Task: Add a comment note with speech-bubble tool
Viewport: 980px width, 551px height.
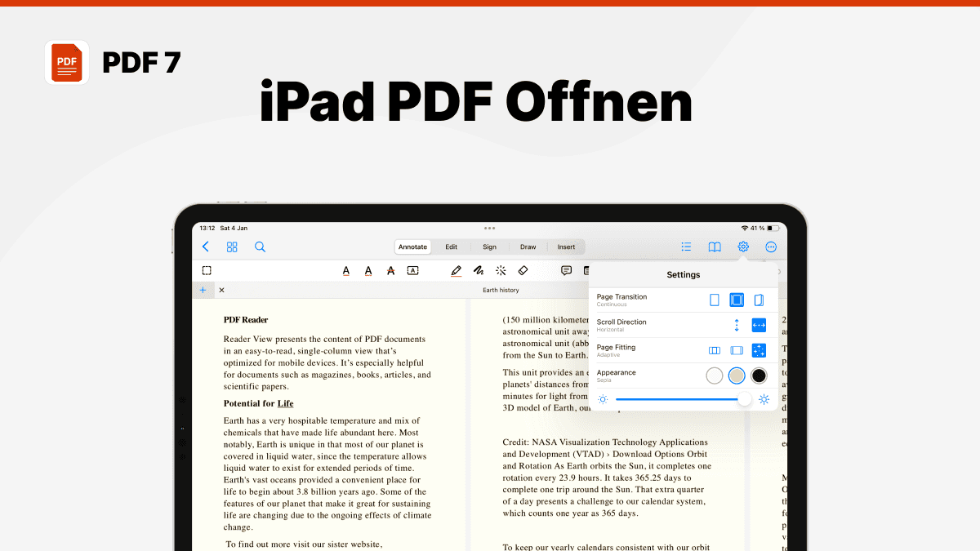Action: 566,270
